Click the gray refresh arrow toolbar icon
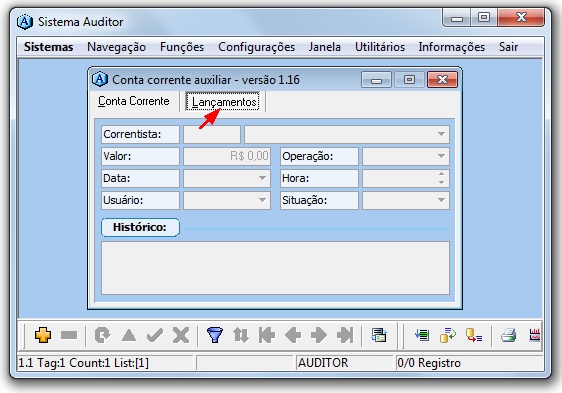 (x=103, y=335)
